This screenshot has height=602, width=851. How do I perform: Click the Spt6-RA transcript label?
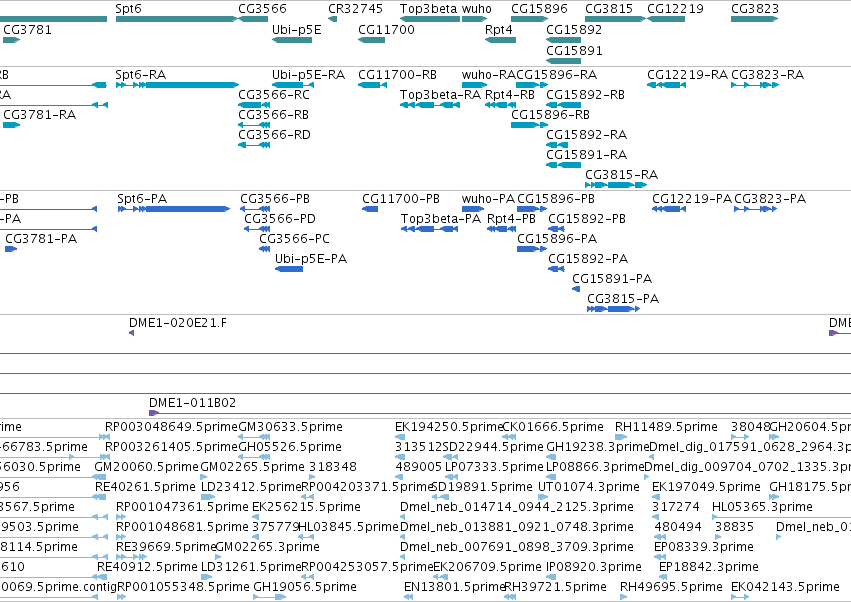pos(141,74)
